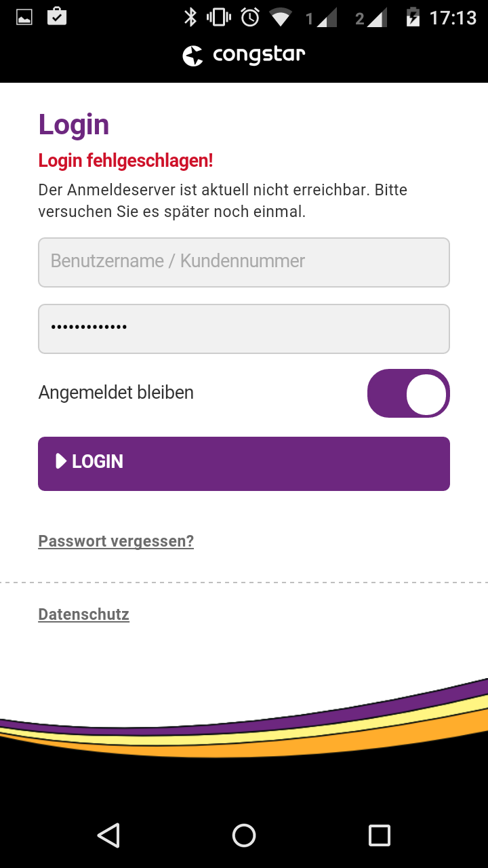This screenshot has height=868, width=488.
Task: Focus the masked password field
Action: (244, 329)
